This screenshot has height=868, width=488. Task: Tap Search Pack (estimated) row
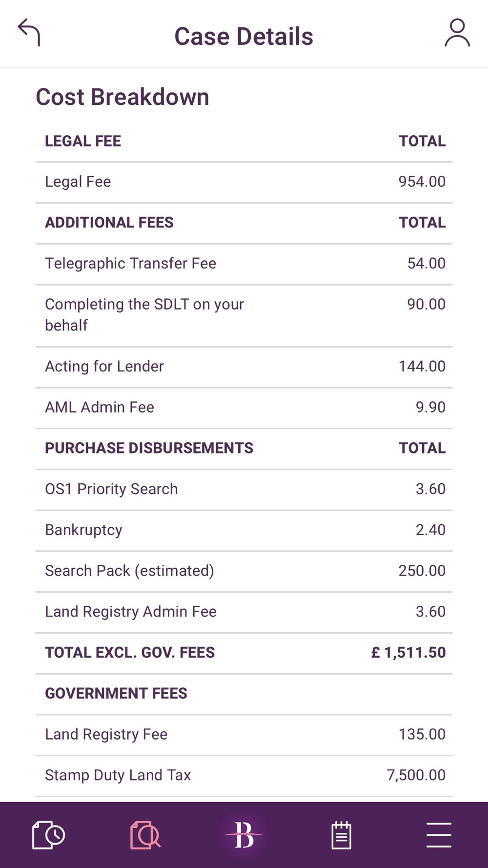tap(244, 571)
